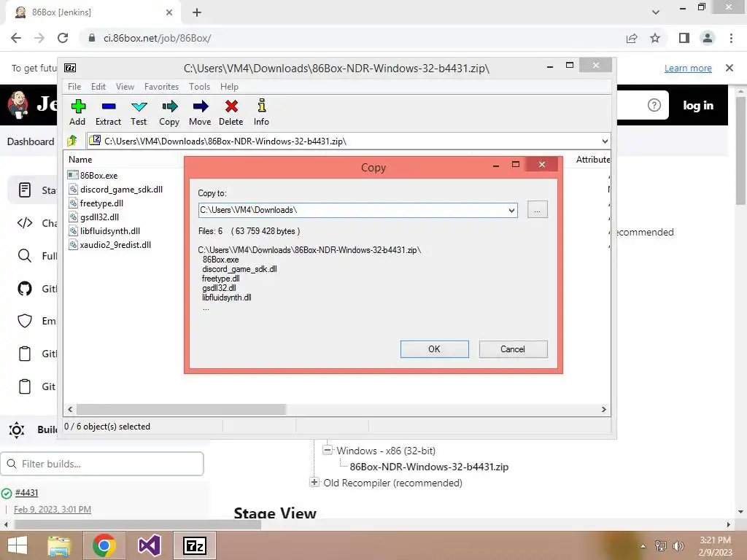Screen dimensions: 747x560
Task: Click the Attributes column header
Action: pos(592,160)
